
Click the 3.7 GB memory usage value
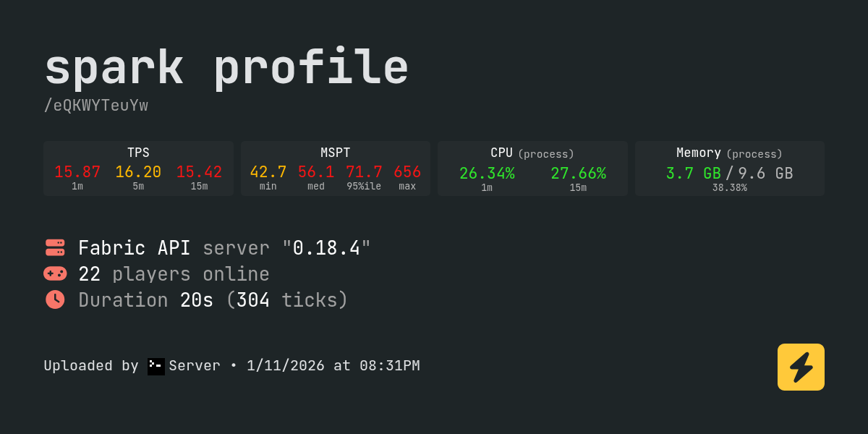tap(693, 174)
